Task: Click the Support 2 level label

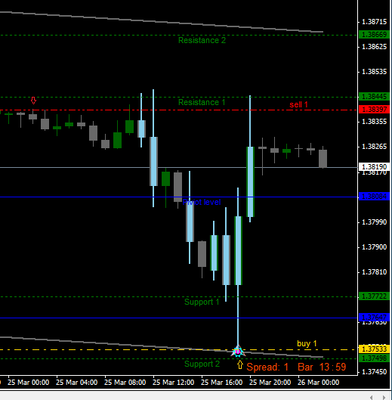Action: [202, 364]
